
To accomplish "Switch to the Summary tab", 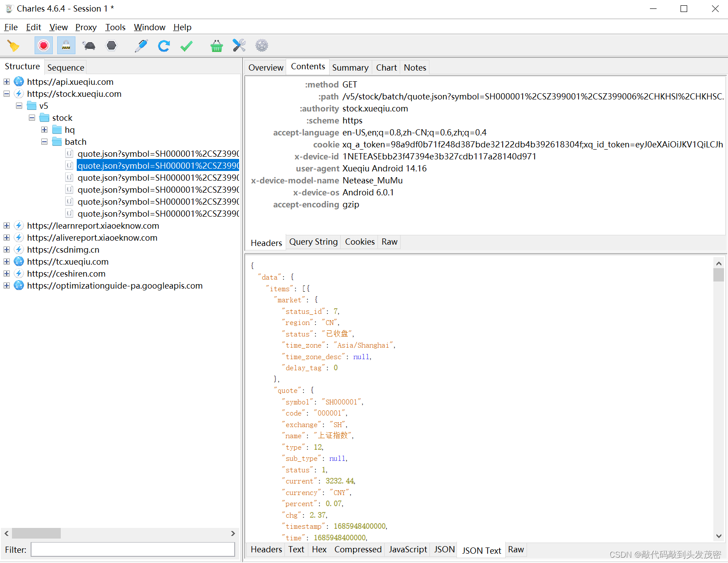I will click(x=350, y=67).
